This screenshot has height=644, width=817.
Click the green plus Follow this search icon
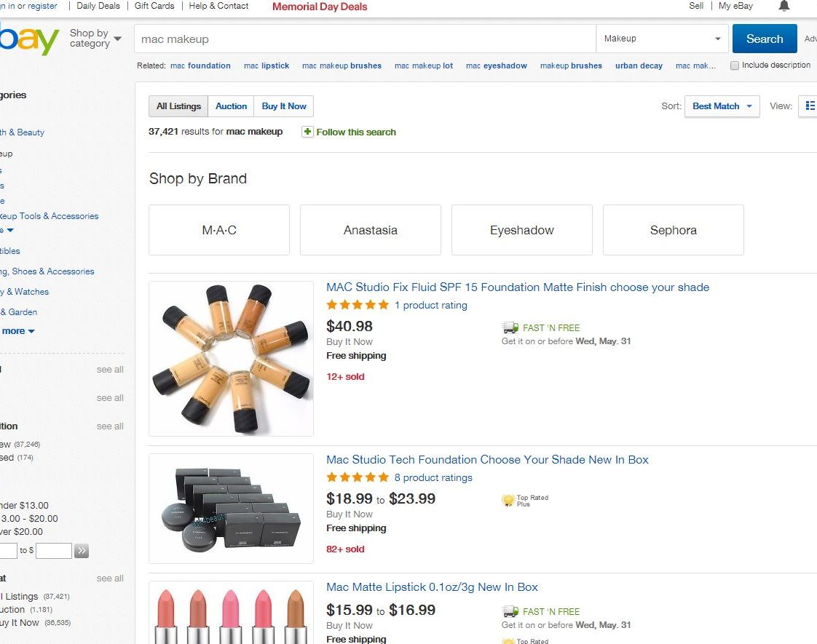tap(307, 132)
